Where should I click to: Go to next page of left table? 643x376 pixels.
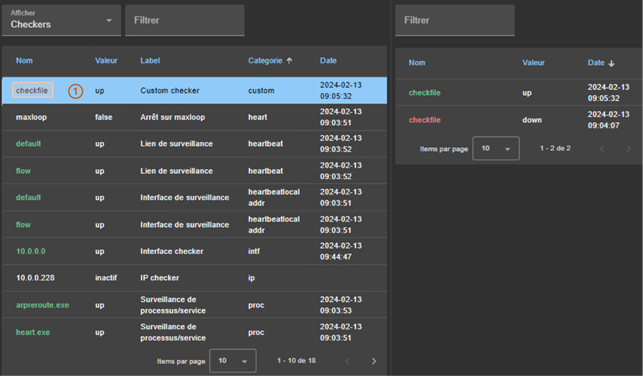coord(374,361)
